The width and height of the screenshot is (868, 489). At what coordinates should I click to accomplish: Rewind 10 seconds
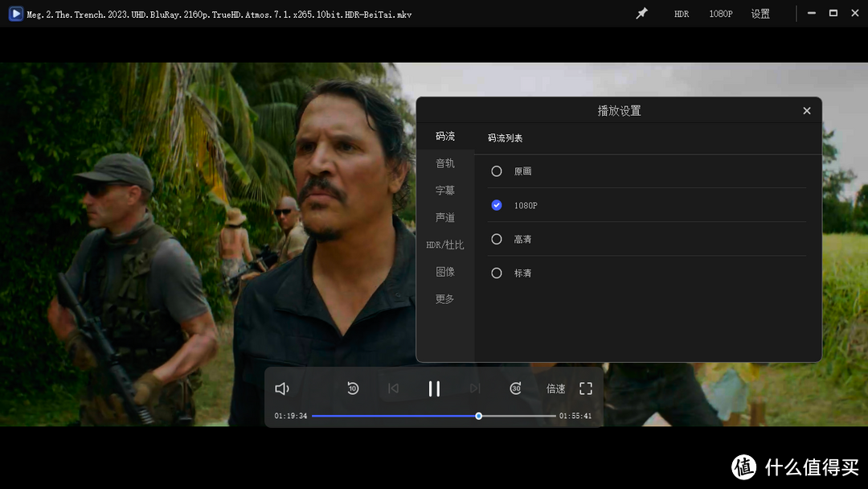(x=353, y=388)
